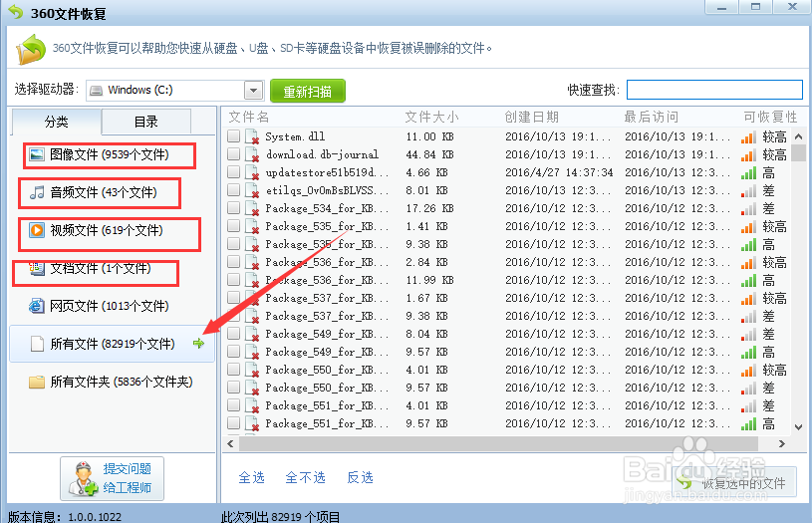Click 恢复选中的文件 recover button
The height and width of the screenshot is (523, 812).
point(734,483)
